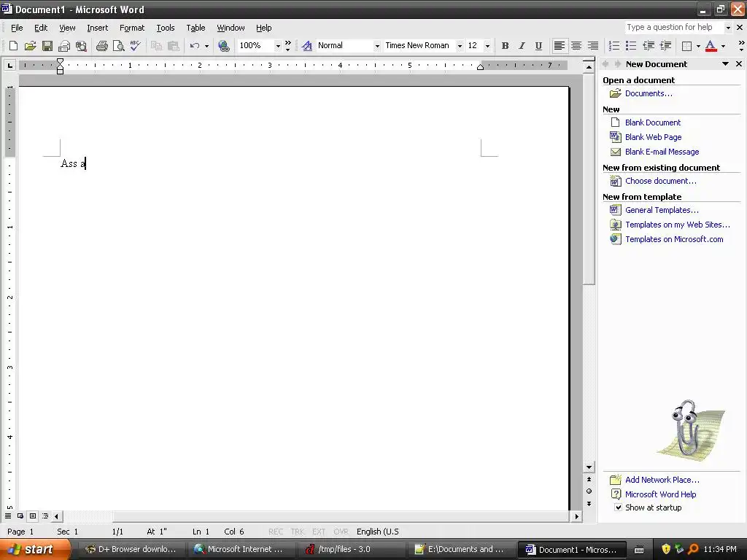Click the Paste toolbar icon
Viewport: 747px width, 560px height.
(174, 46)
